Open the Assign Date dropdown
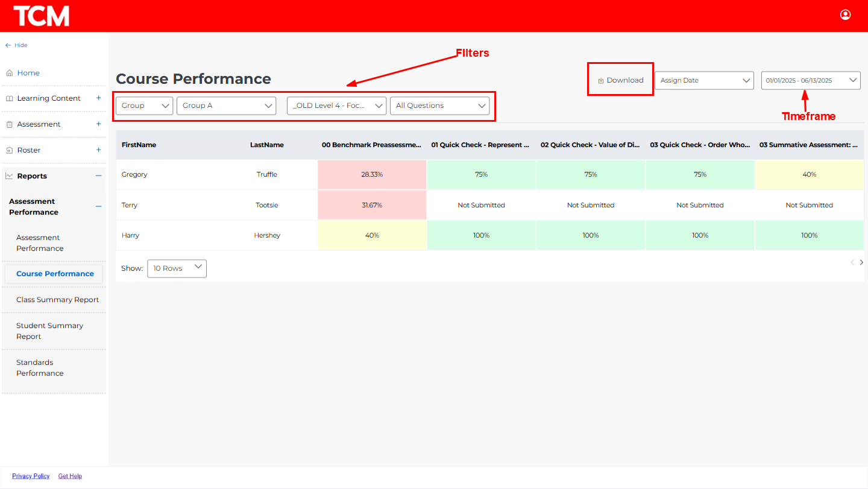 tap(703, 80)
